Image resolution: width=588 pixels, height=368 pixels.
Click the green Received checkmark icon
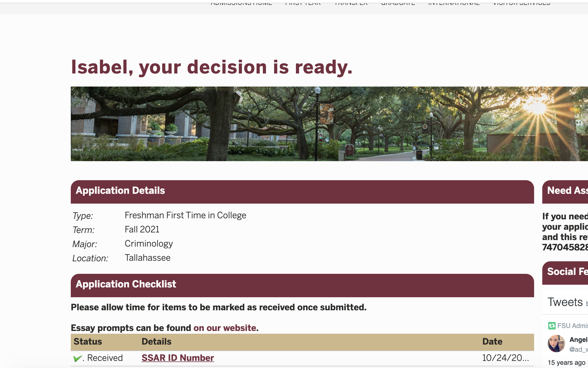tap(78, 358)
